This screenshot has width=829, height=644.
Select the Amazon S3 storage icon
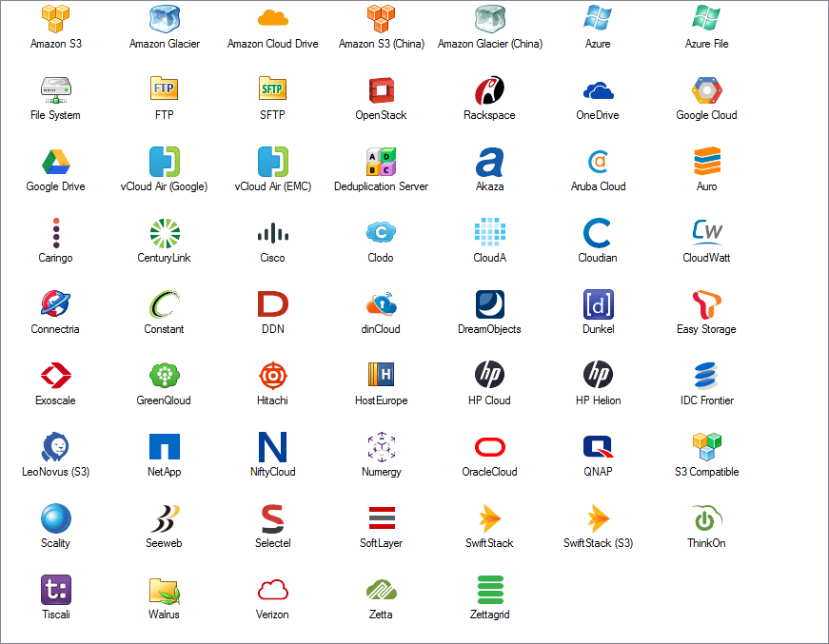55,18
